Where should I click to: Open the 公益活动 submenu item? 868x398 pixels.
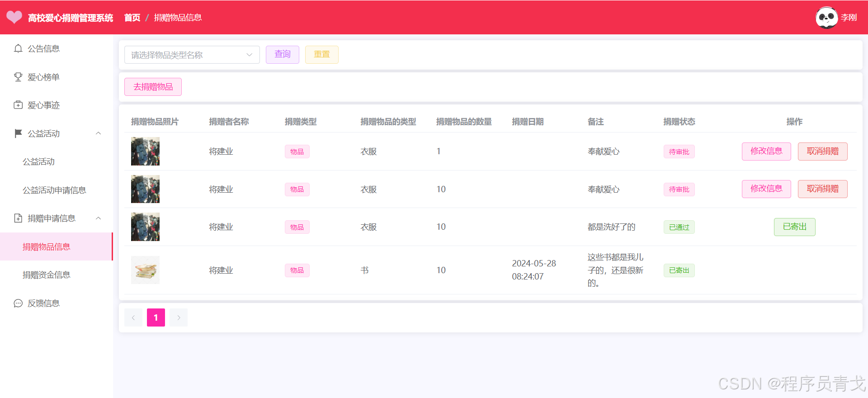point(57,161)
